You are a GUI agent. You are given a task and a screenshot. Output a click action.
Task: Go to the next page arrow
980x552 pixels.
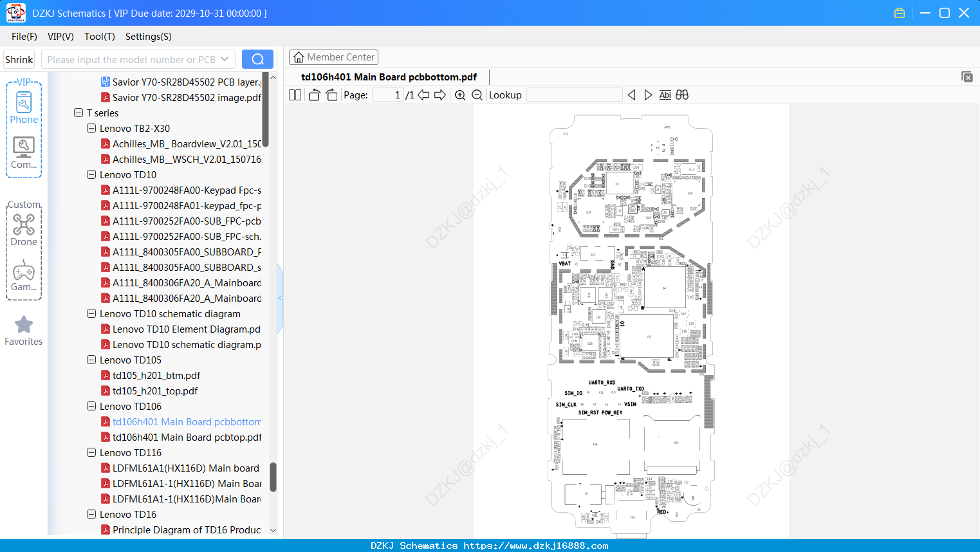440,95
